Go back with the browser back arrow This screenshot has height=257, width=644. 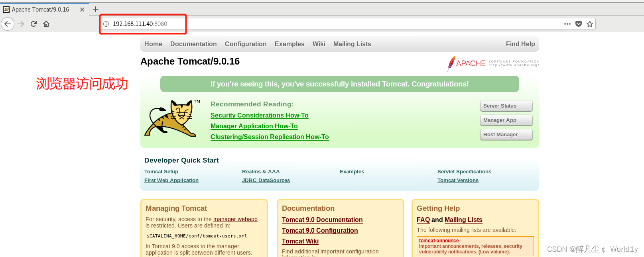(x=8, y=24)
